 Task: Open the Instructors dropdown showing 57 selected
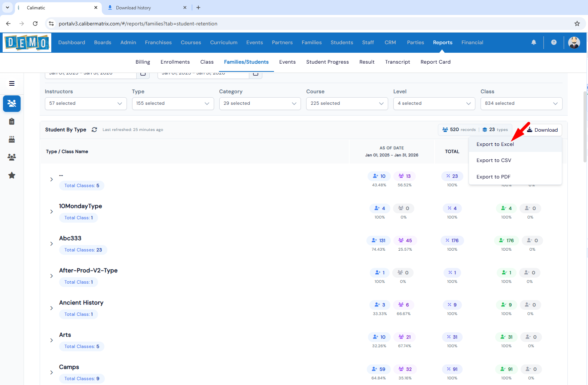(86, 103)
